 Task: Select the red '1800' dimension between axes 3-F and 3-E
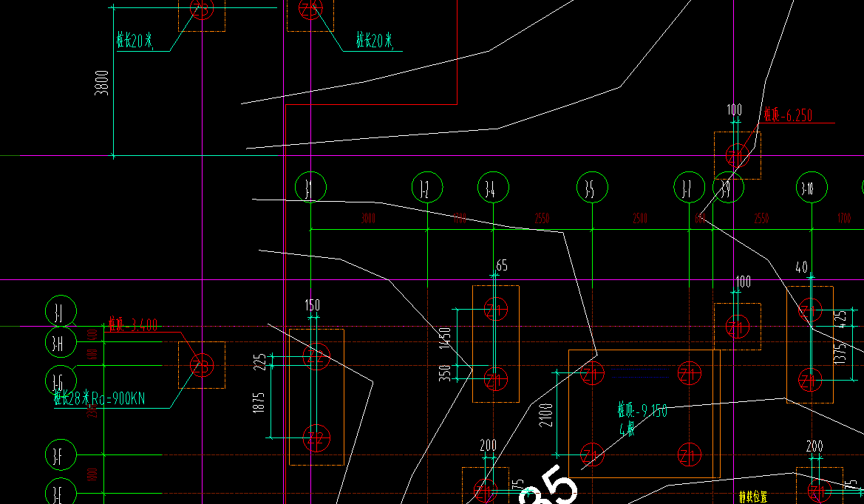pyautogui.click(x=92, y=474)
